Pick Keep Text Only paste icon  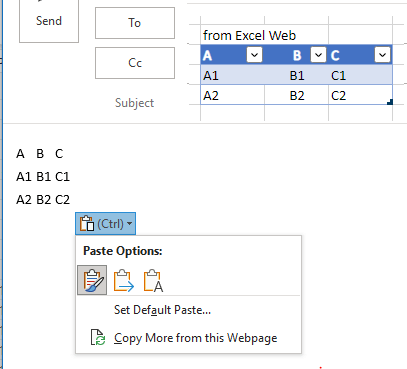point(153,280)
